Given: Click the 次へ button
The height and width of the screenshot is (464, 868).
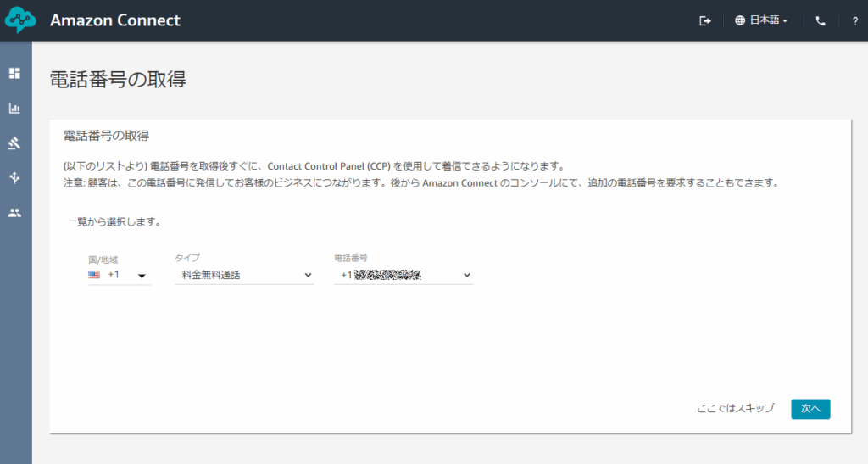Looking at the screenshot, I should [810, 409].
